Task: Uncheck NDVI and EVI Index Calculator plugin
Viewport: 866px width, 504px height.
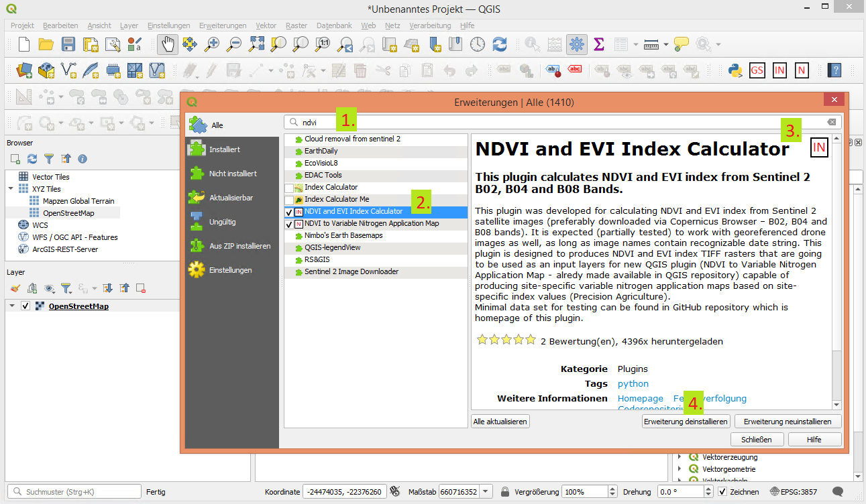Action: [x=288, y=212]
